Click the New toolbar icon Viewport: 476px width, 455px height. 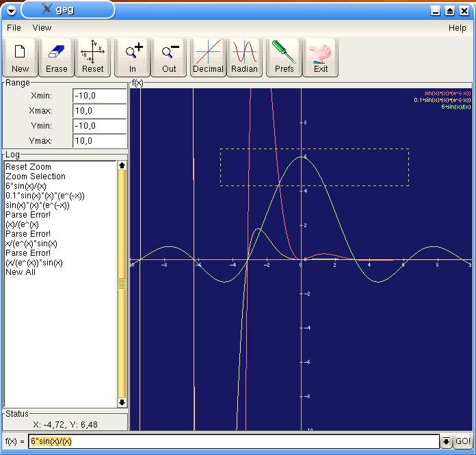point(20,57)
